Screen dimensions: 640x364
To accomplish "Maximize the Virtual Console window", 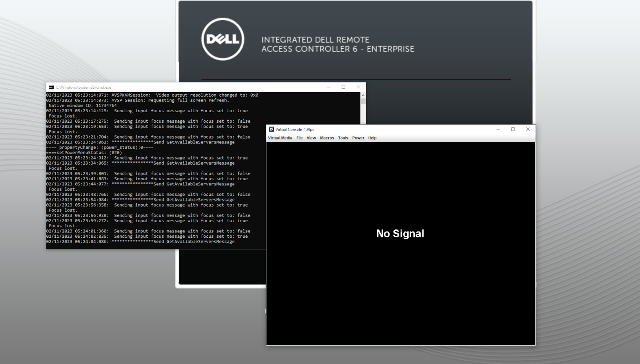I will [513, 129].
